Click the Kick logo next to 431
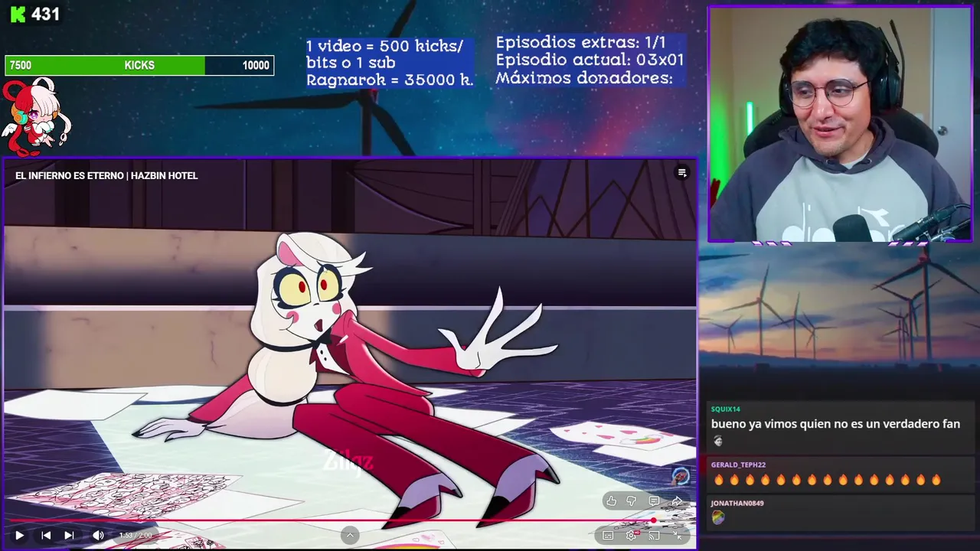Screen dimensions: 980x551 coord(18,14)
